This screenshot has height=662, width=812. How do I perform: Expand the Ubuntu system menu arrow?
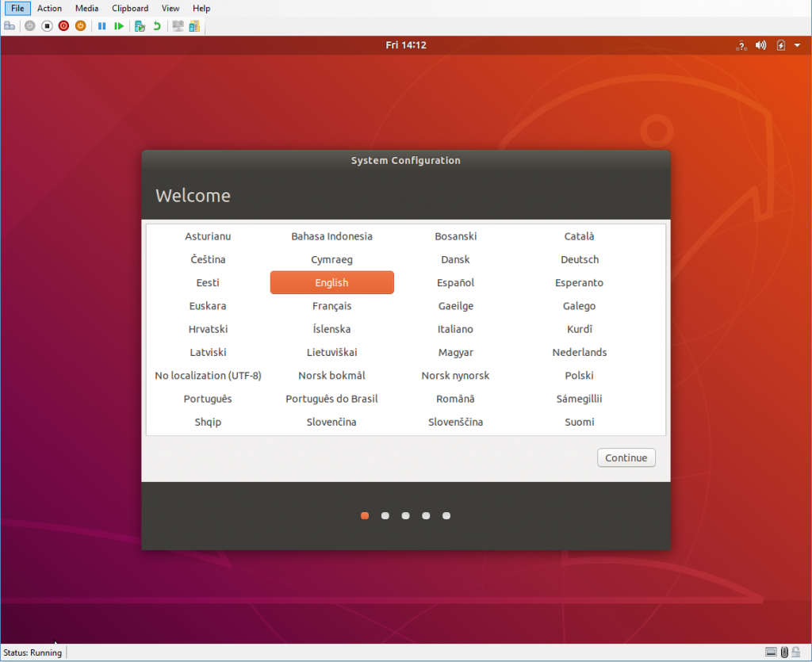tap(796, 45)
